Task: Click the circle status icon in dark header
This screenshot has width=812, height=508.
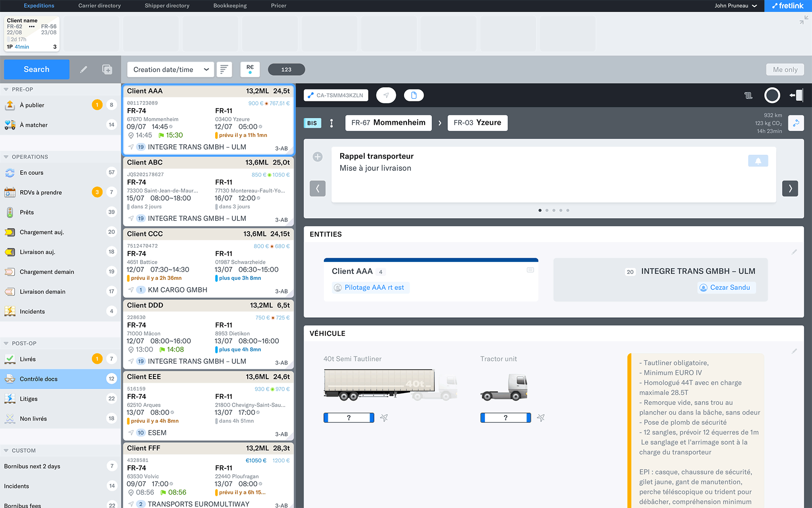Action: [772, 95]
